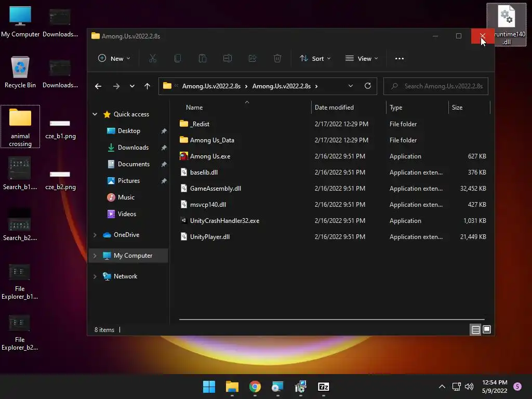Sort by the Date modified column header
Viewport: 532px width, 399px height.
(334, 107)
